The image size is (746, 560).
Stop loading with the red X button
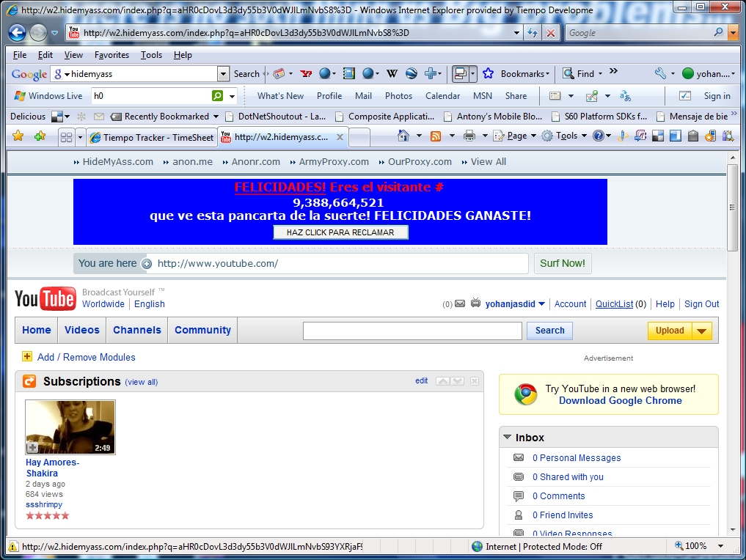[550, 33]
